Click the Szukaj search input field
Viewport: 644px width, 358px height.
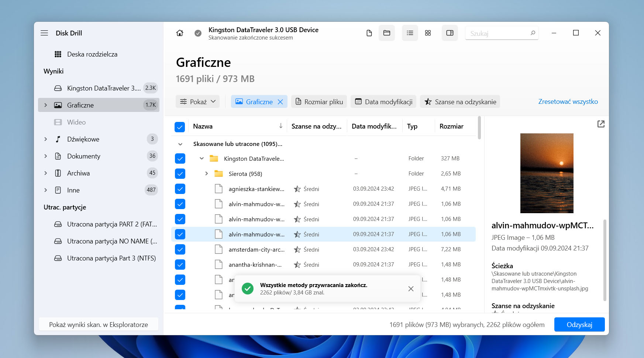(x=502, y=33)
